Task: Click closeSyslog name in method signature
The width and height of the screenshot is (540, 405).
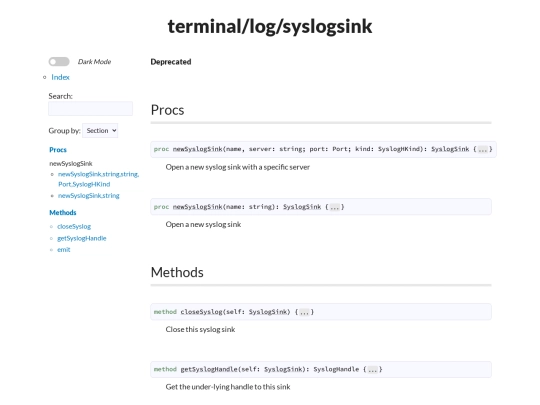Action: (x=201, y=312)
